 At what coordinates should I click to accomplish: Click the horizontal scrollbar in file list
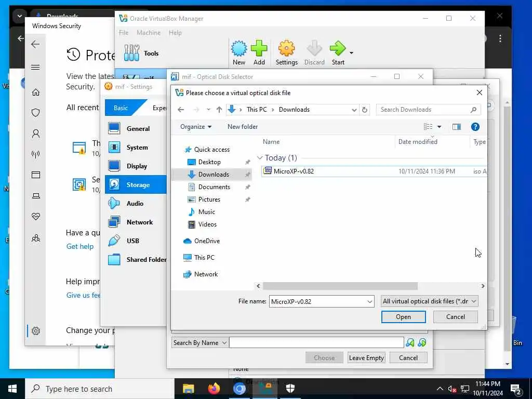(340, 286)
